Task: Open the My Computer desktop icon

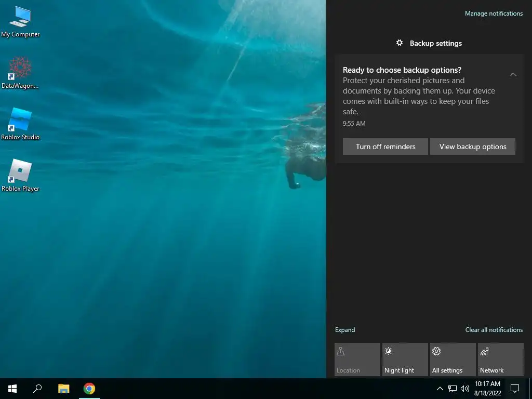Action: coord(20,22)
